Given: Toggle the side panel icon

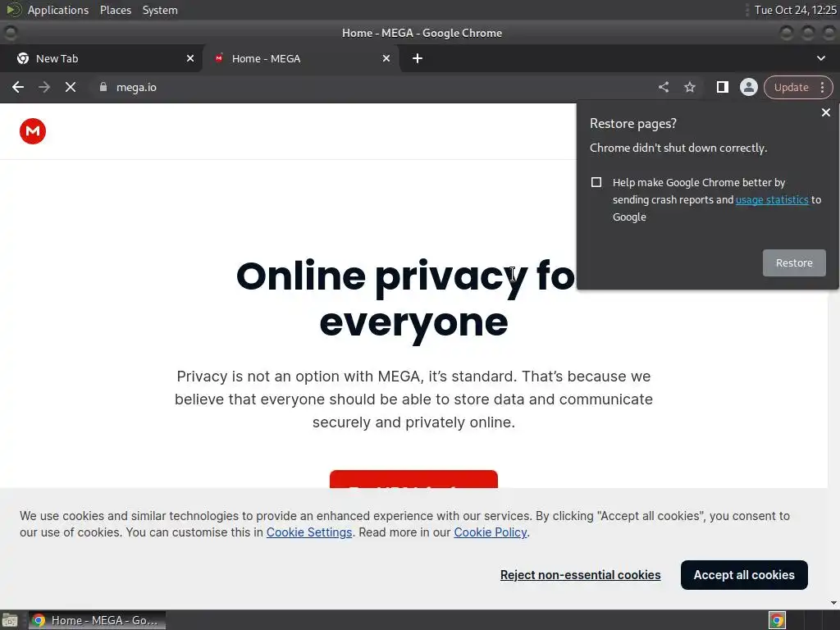Looking at the screenshot, I should point(722,87).
